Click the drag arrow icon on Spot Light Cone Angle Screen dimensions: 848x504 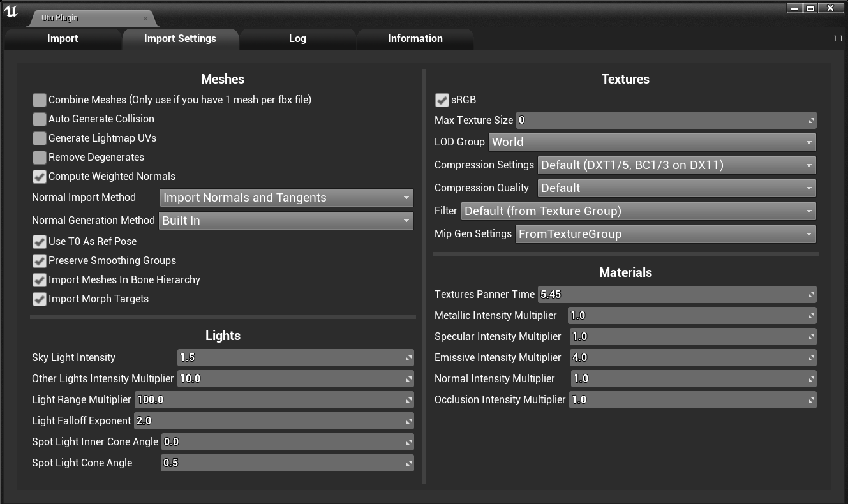pos(408,463)
